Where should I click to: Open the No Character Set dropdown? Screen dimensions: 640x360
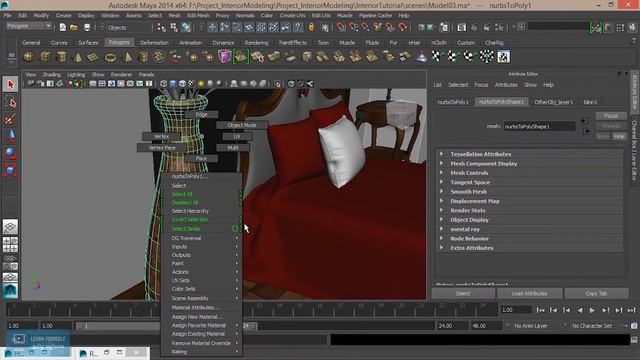click(x=591, y=326)
